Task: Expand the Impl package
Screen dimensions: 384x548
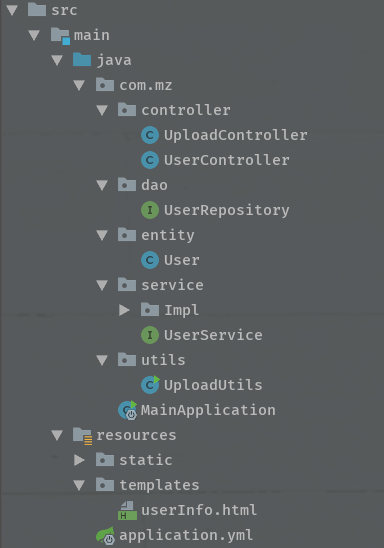Action: (x=124, y=310)
